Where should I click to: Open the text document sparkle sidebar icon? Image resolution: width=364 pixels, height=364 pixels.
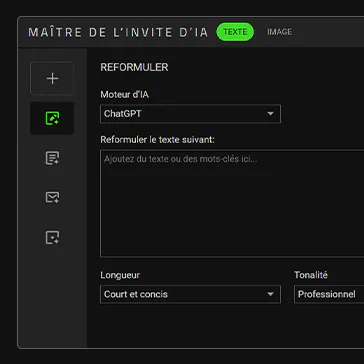click(x=52, y=158)
